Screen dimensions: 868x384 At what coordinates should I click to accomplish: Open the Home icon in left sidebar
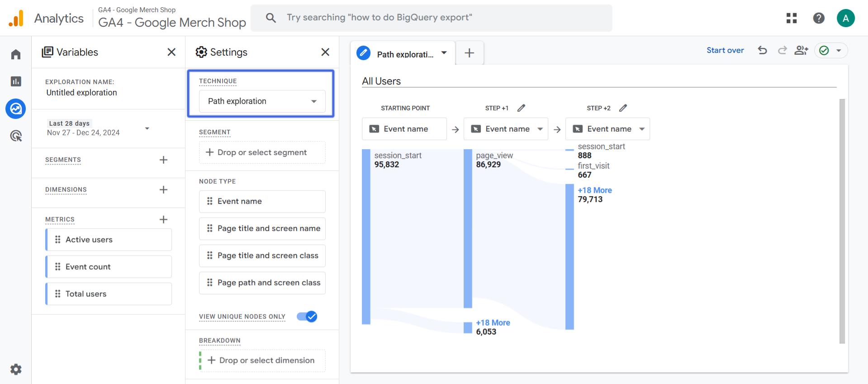[x=16, y=54]
